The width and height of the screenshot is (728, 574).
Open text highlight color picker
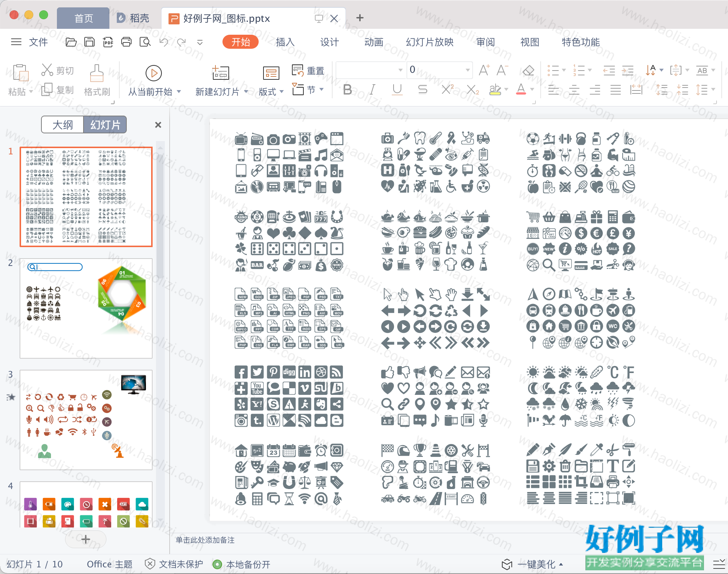(x=506, y=89)
